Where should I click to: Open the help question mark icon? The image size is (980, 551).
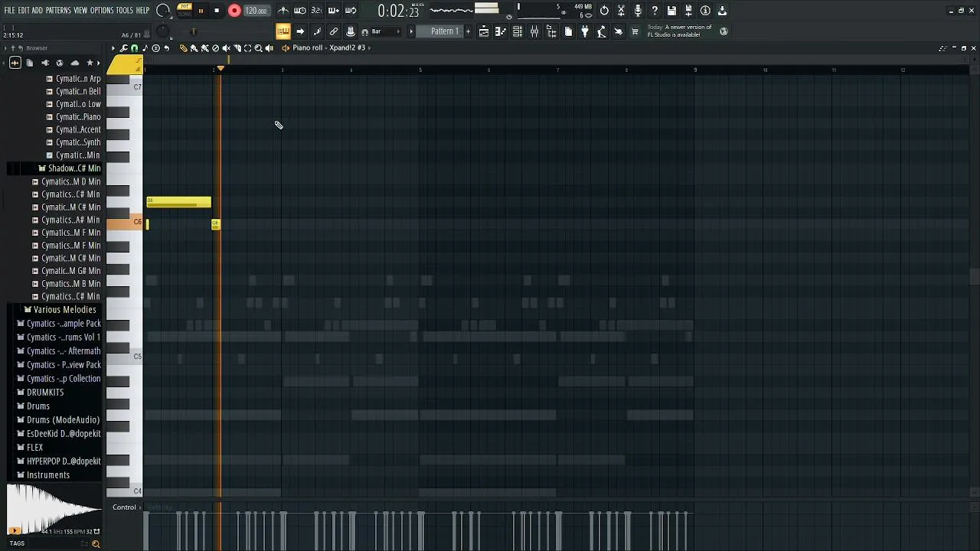[x=655, y=11]
